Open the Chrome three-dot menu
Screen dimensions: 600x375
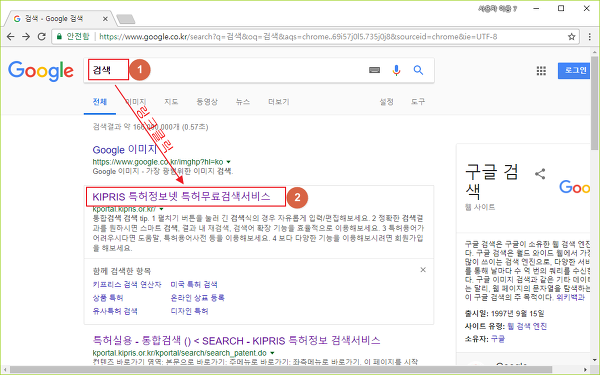point(590,37)
